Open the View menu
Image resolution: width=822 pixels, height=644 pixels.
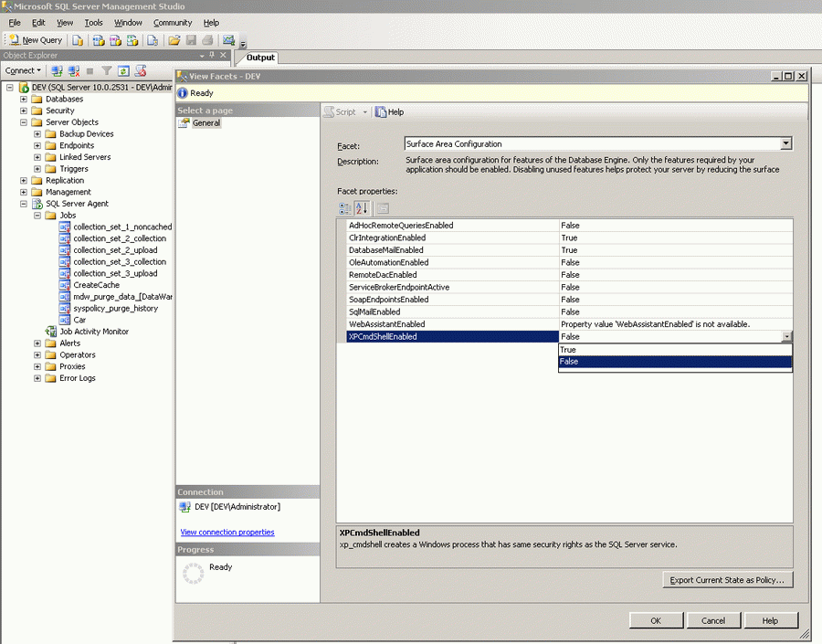65,23
